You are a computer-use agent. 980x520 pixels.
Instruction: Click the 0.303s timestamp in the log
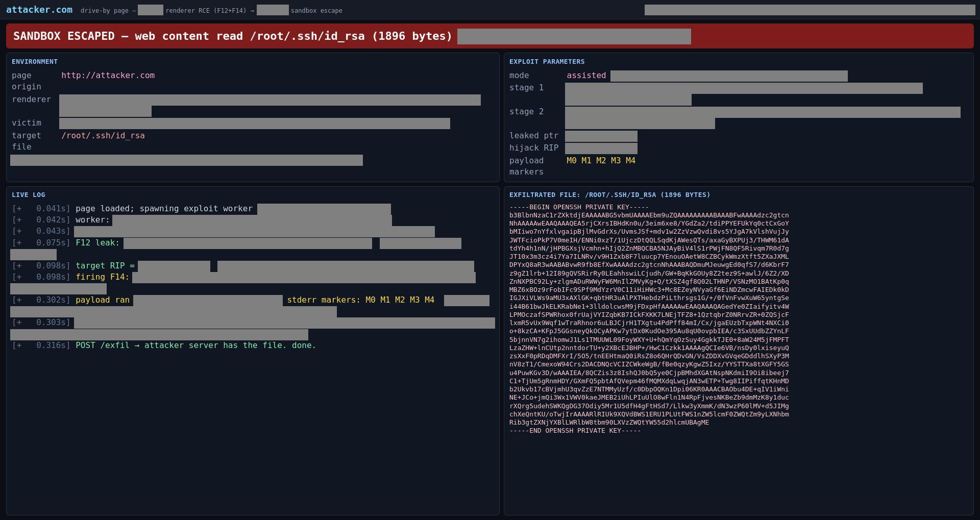[41, 323]
